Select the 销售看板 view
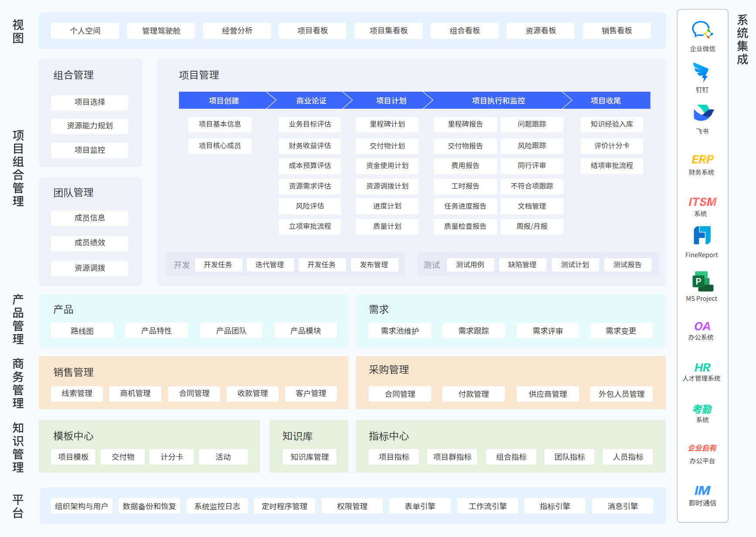 pos(617,31)
